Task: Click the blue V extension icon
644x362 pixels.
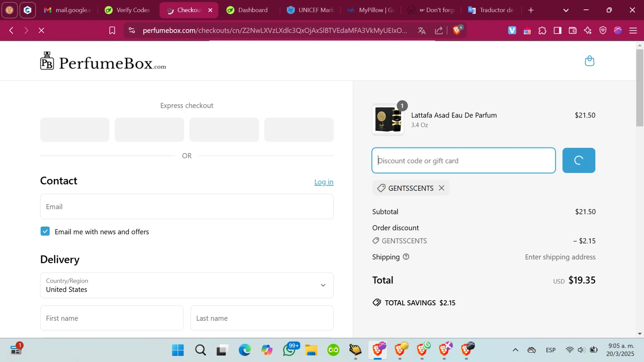Action: pos(512,30)
